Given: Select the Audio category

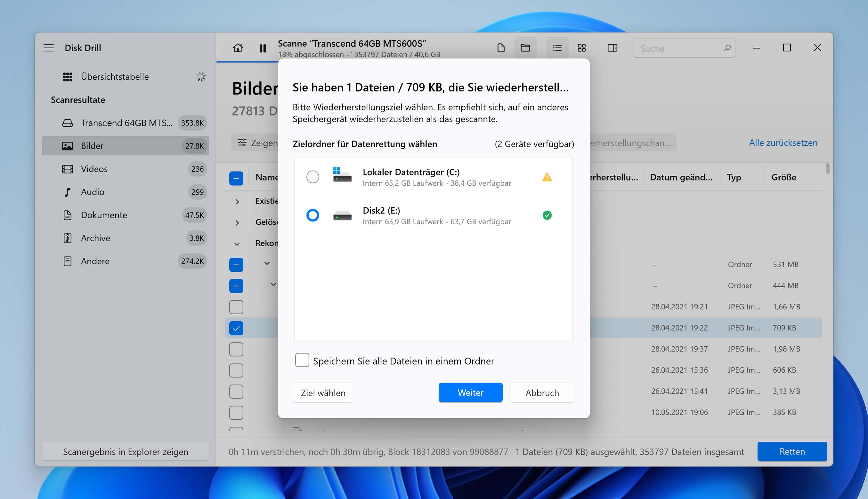Looking at the screenshot, I should (x=126, y=192).
